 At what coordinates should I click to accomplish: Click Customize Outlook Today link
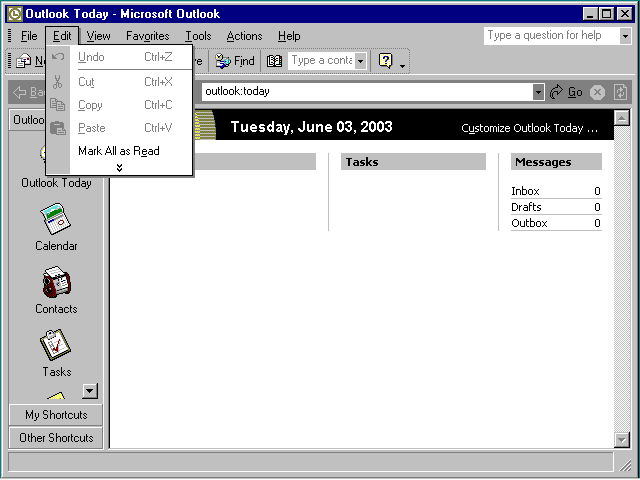(529, 128)
